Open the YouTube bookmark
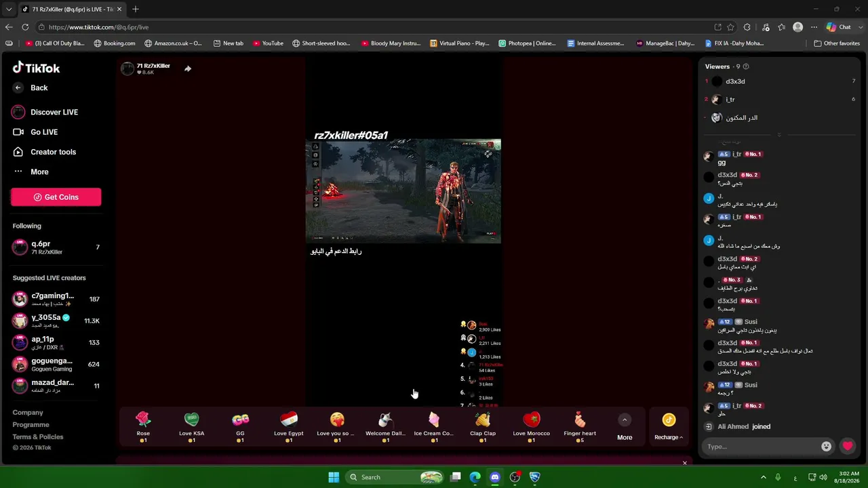 click(268, 43)
